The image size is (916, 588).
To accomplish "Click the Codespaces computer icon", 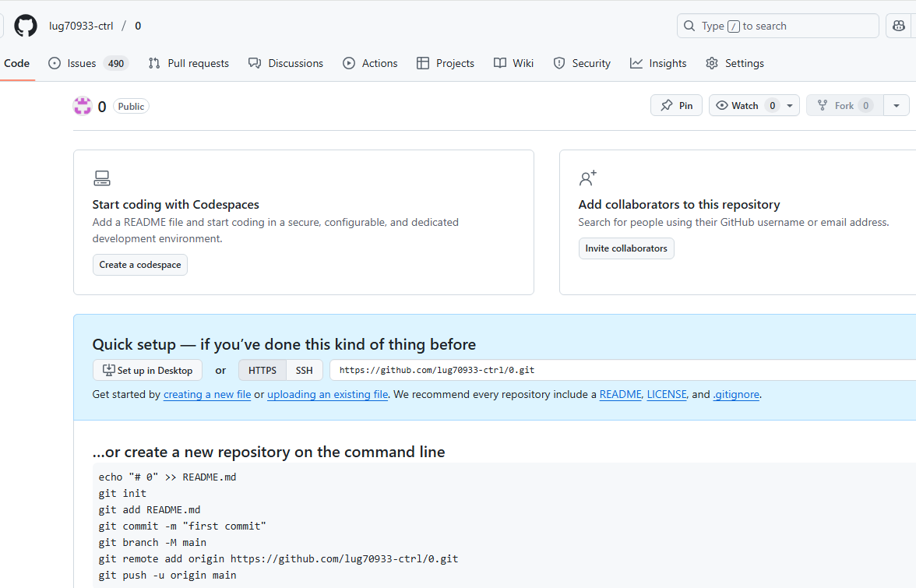I will (101, 178).
